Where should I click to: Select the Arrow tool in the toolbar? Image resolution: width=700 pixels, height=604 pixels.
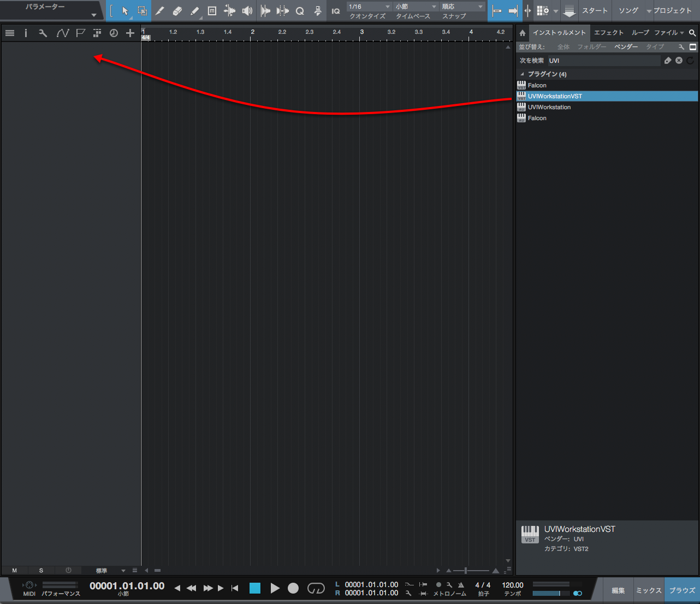coord(125,11)
